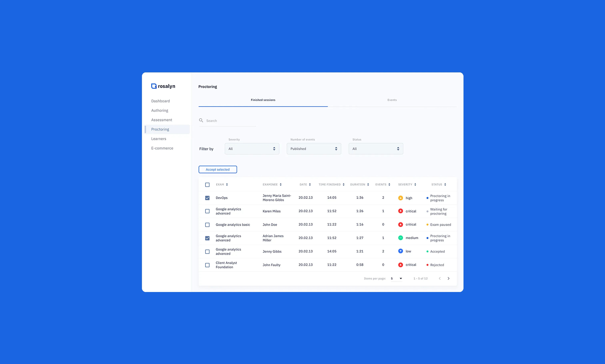Click duration 0:58 in John Faulty row

(x=360, y=265)
